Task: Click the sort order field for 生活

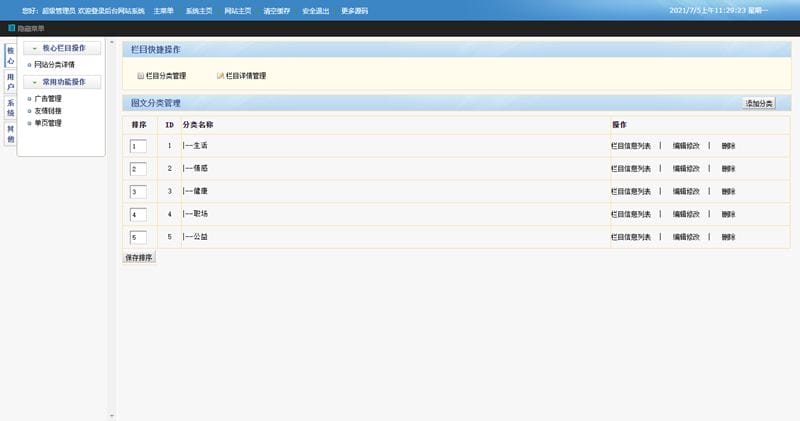Action: [138, 146]
